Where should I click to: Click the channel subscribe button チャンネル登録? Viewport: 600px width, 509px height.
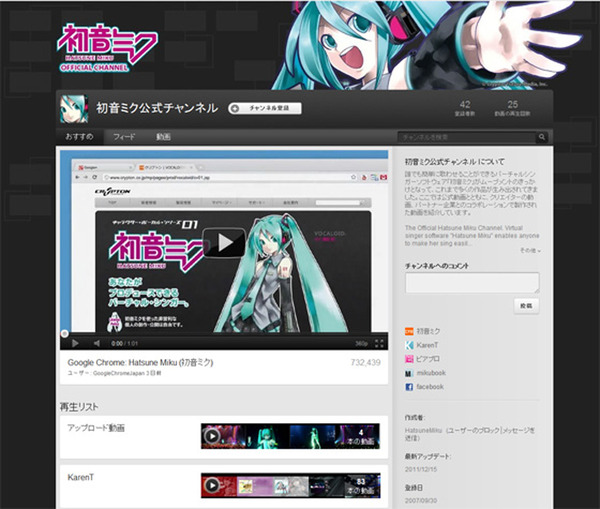[265, 108]
